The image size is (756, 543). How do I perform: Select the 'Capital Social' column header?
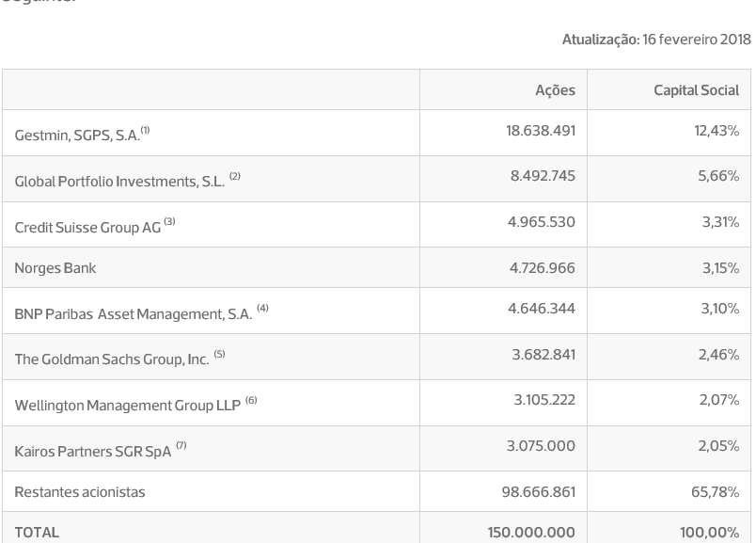(696, 90)
